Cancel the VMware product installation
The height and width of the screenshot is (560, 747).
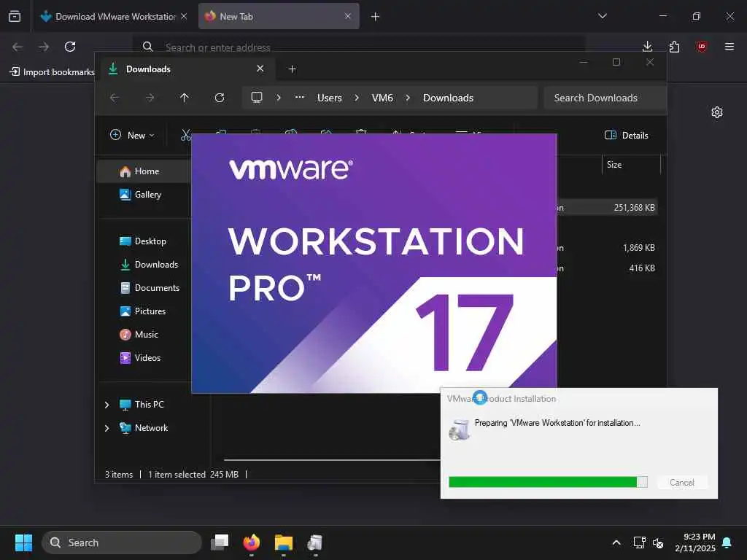pos(682,483)
